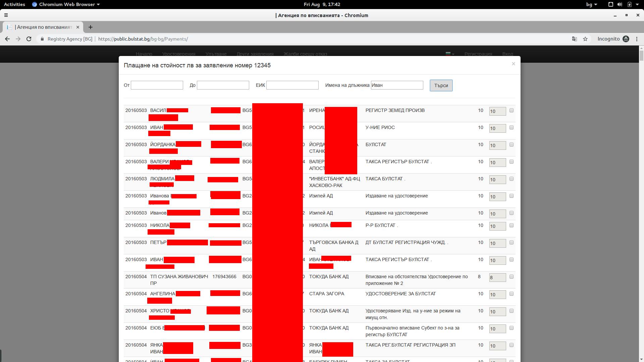
Task: Open a new browser tab
Action: (x=90, y=27)
